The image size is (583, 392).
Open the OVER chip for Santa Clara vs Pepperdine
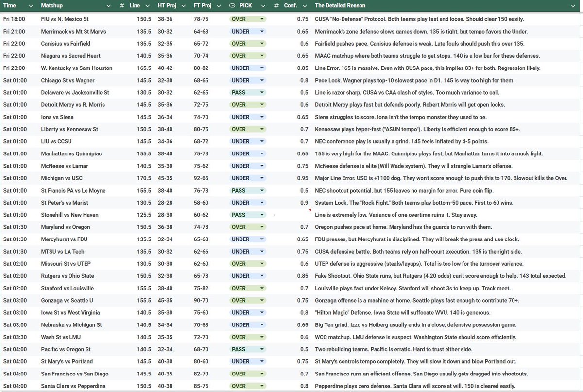point(248,386)
